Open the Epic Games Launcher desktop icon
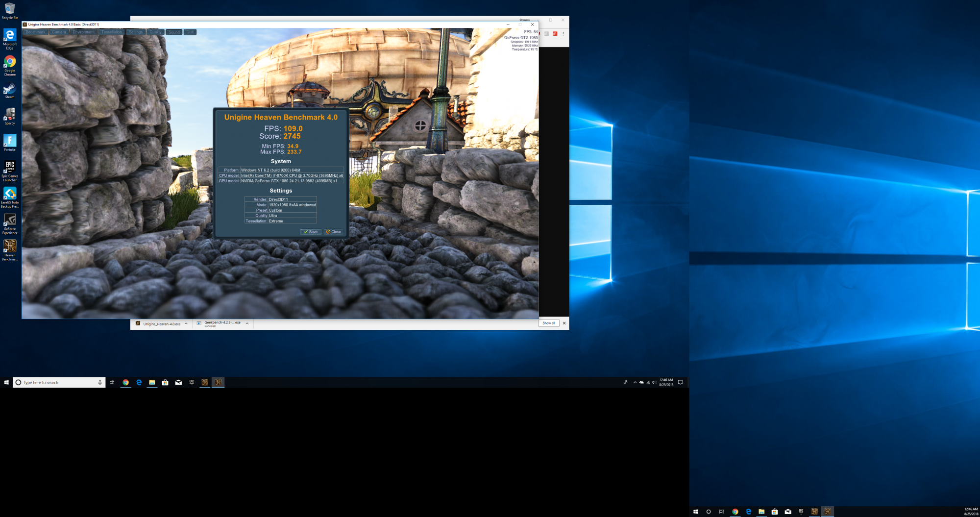Screen dimensions: 980x517 10,171
